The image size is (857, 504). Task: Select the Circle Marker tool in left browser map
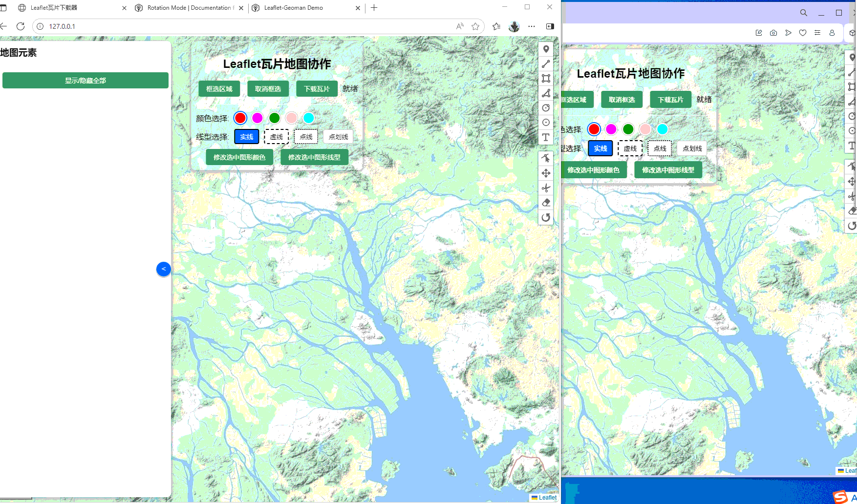pos(546,123)
